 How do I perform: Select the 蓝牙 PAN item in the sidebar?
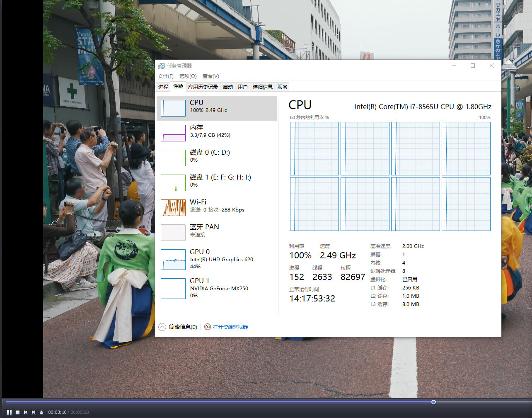click(217, 233)
